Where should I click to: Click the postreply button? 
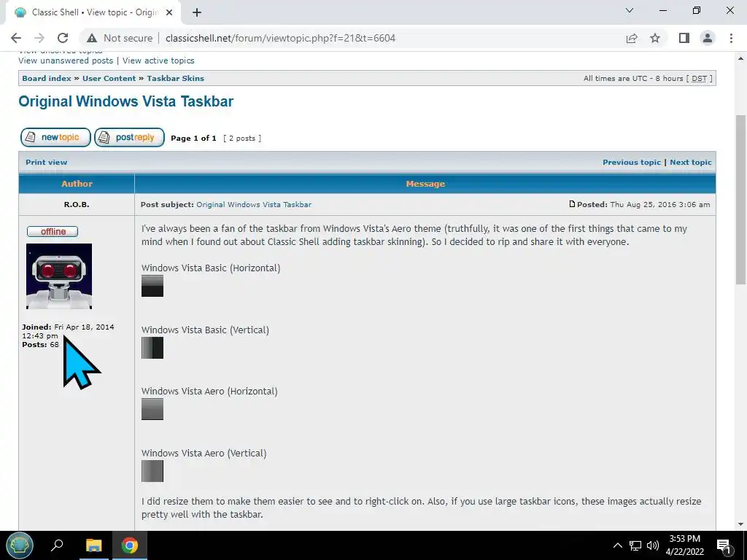point(129,137)
